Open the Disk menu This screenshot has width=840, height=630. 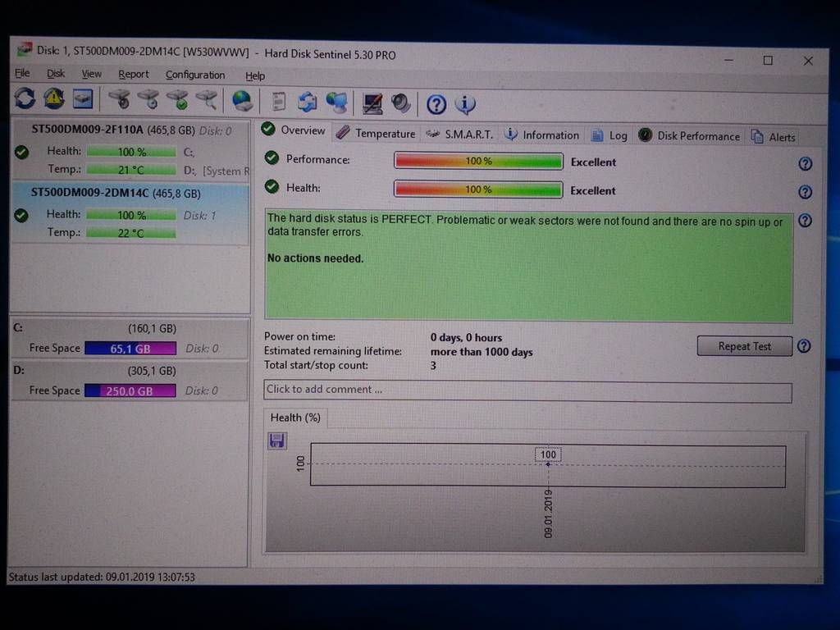pos(55,73)
